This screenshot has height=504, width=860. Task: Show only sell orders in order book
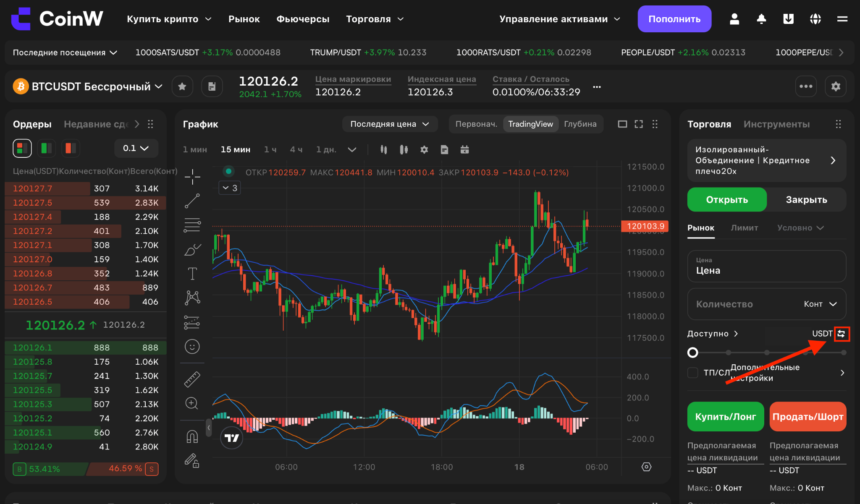pyautogui.click(x=71, y=148)
